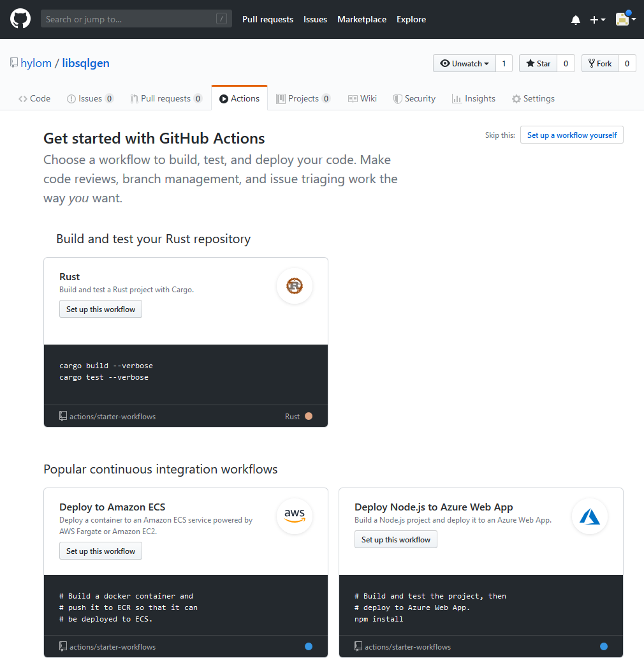Go to Explore

[x=411, y=19]
